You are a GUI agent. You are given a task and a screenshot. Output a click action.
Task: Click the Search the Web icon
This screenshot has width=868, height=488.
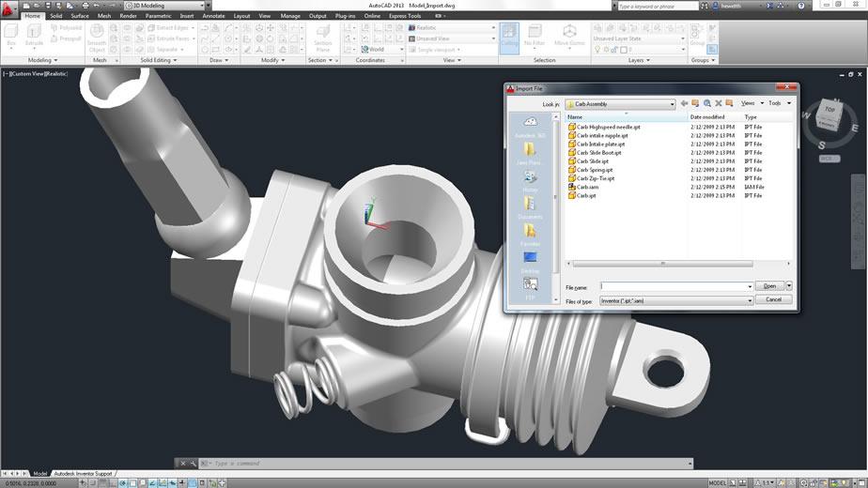coord(707,103)
